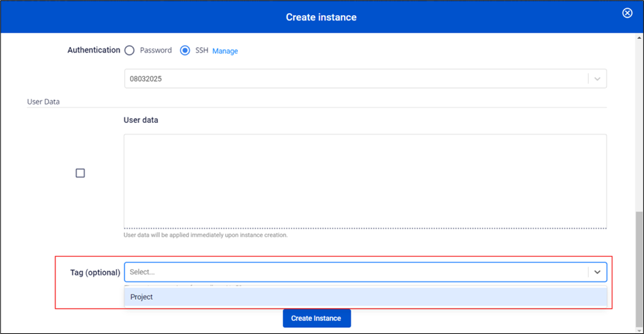This screenshot has width=644, height=334.
Task: Click the SSH label text
Action: 202,51
